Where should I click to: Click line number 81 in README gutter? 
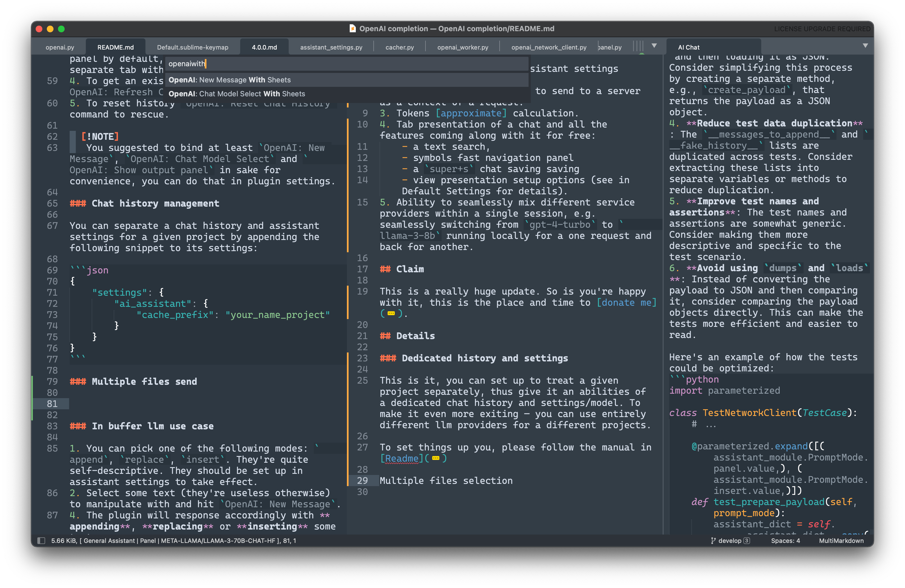tap(52, 404)
